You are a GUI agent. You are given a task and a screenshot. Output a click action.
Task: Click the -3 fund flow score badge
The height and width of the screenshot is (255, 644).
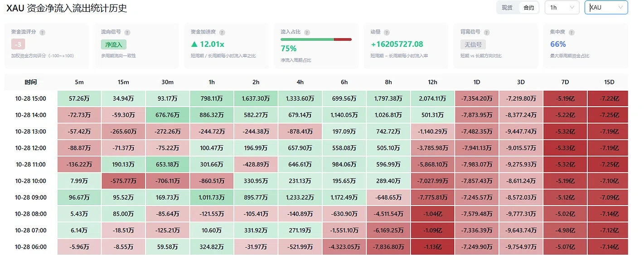pos(18,44)
